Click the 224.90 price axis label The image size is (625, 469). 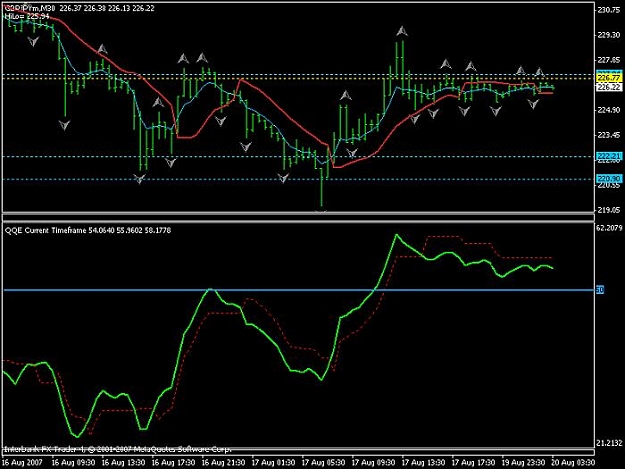coord(608,110)
